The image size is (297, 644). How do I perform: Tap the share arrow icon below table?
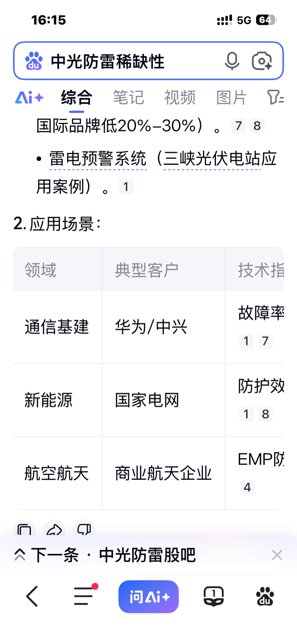click(54, 529)
